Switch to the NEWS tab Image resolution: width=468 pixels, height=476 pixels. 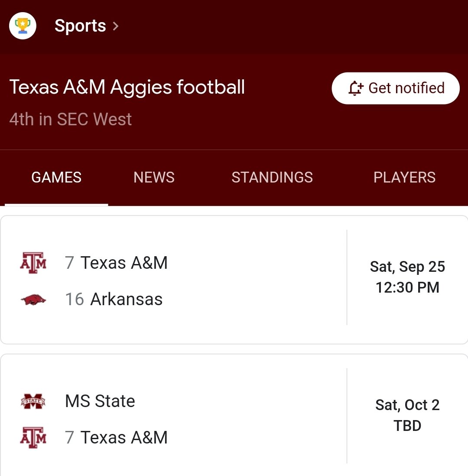[154, 177]
